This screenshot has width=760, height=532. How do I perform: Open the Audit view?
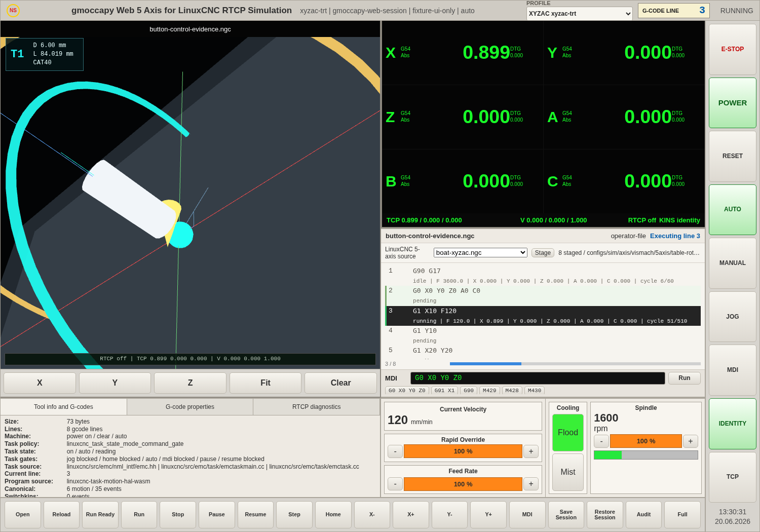pos(644,515)
